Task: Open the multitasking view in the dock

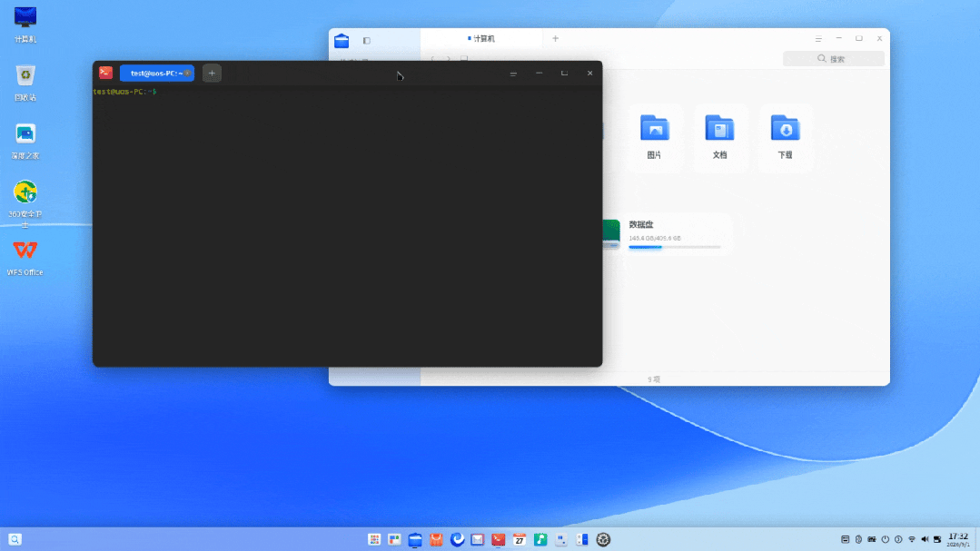Action: coord(394,540)
